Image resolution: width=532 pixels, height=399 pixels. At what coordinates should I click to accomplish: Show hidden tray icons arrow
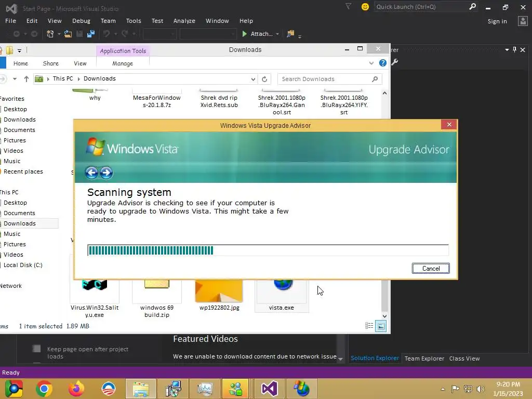coord(443,389)
